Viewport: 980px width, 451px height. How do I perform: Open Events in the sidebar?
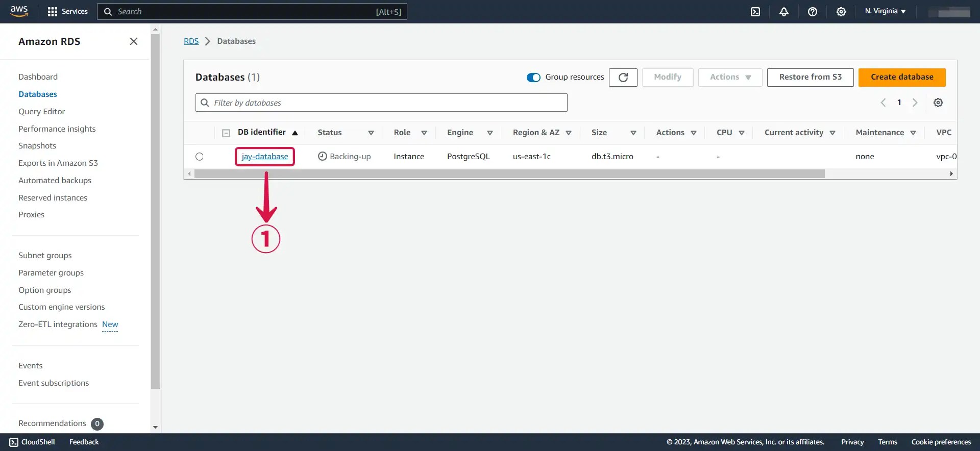31,365
